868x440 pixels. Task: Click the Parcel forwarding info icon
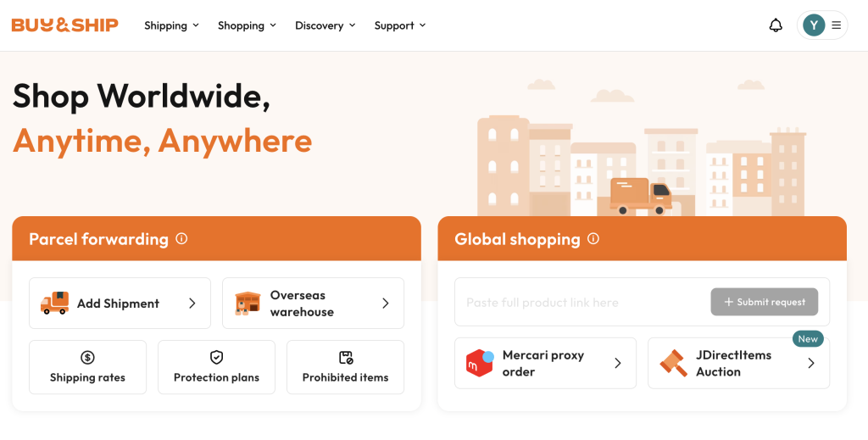(181, 239)
